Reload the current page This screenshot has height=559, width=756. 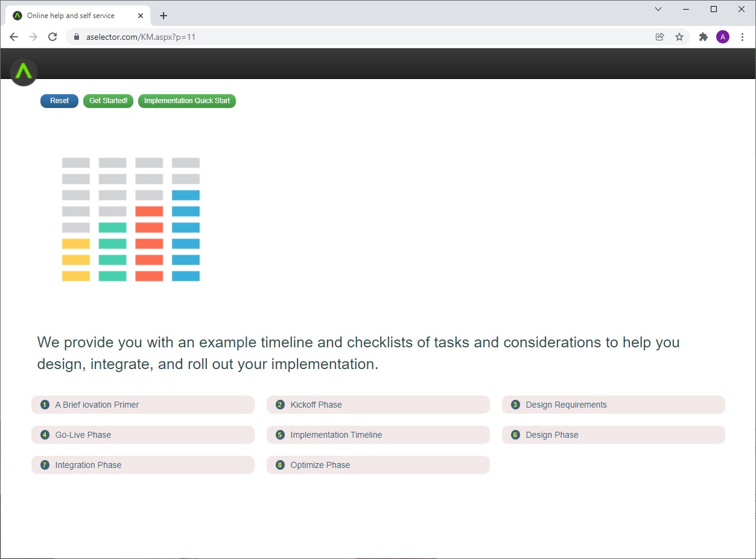point(52,37)
